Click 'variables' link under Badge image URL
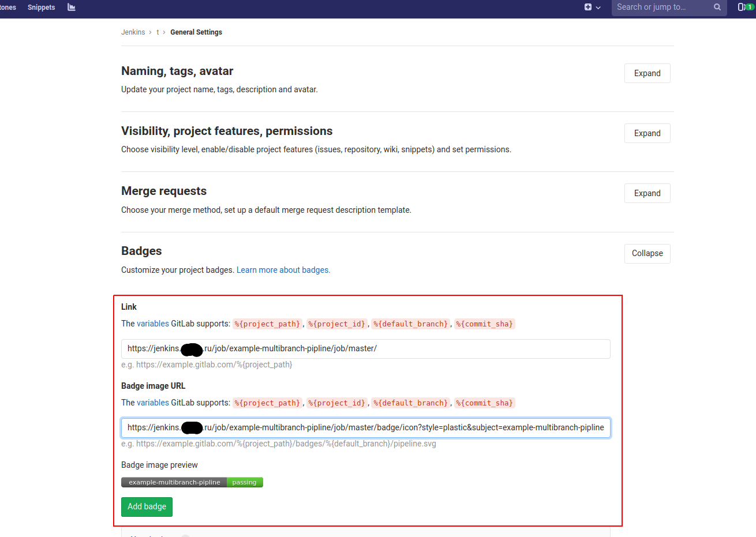Image resolution: width=756 pixels, height=537 pixels. 153,403
